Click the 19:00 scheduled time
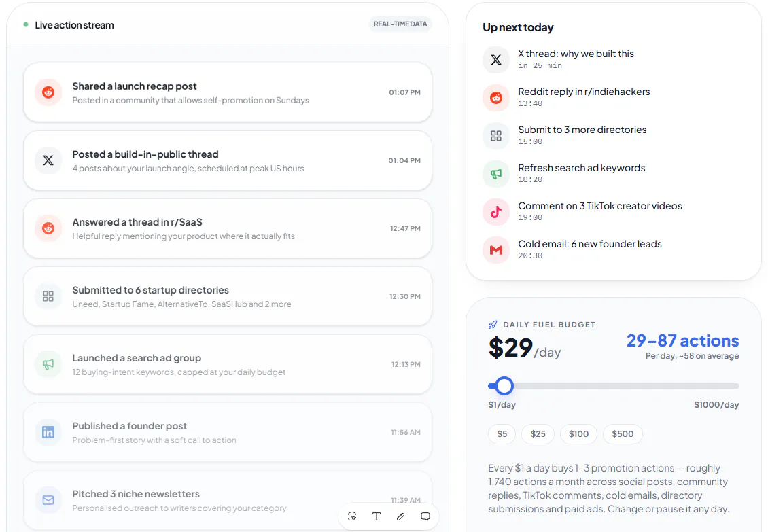Viewport: 768px width, 532px height. click(x=530, y=217)
